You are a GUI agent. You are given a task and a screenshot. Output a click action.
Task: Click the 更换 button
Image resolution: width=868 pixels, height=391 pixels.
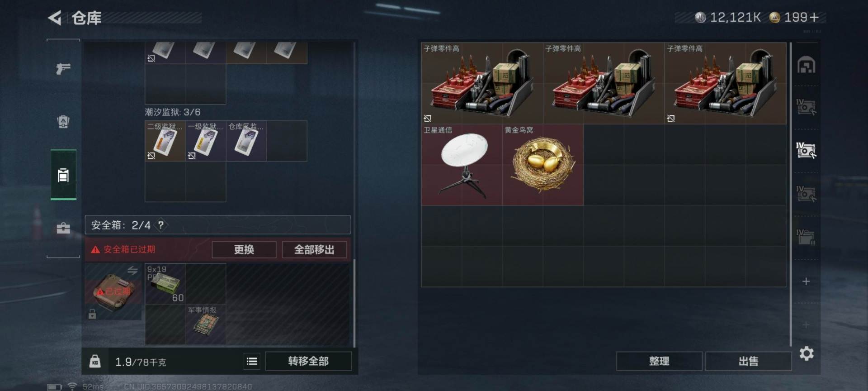point(244,249)
